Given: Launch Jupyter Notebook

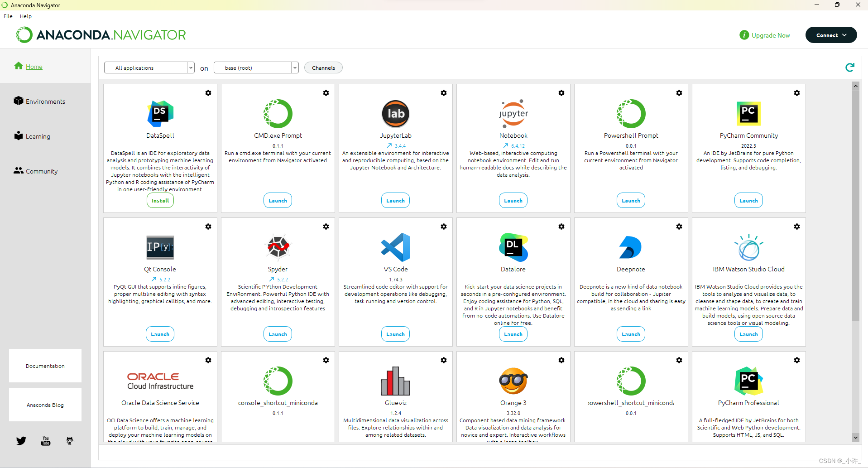Looking at the screenshot, I should pyautogui.click(x=513, y=200).
